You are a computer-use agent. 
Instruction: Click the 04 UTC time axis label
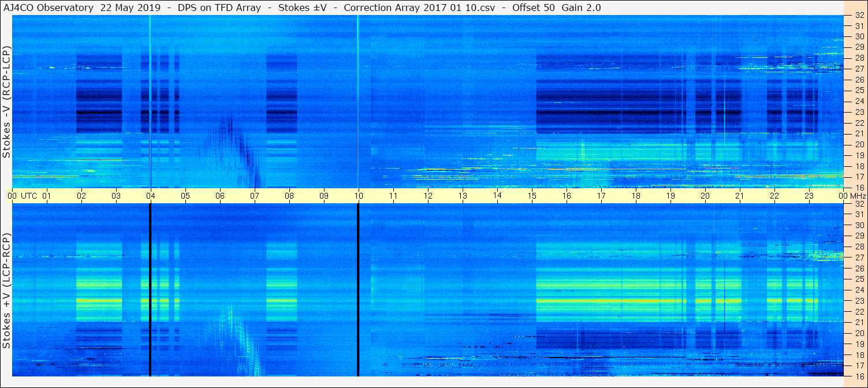tap(150, 196)
